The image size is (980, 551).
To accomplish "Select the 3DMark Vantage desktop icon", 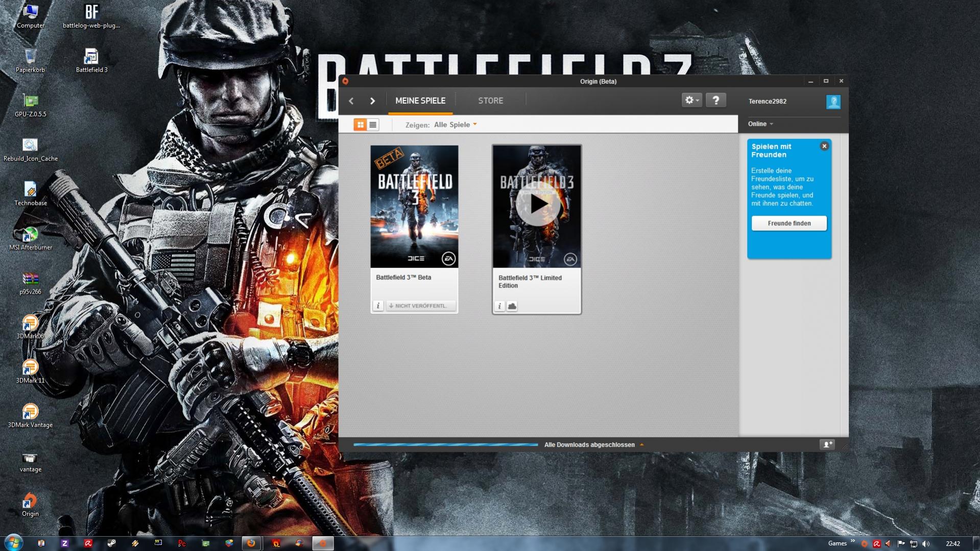I will 30,416.
